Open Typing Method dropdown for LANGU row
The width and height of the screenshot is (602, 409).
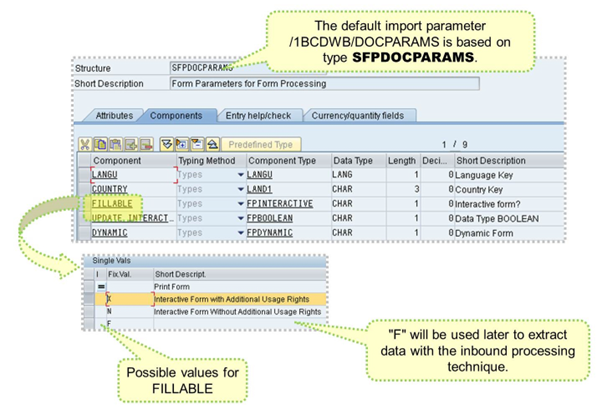(x=239, y=174)
